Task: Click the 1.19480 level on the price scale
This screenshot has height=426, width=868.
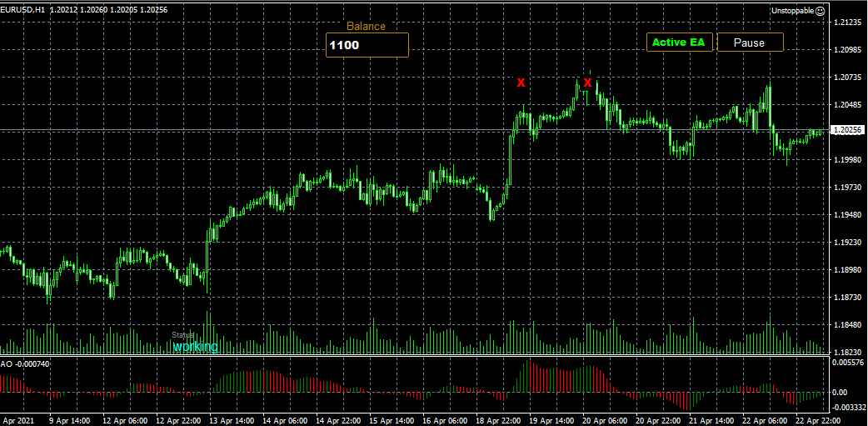Action: [x=847, y=215]
